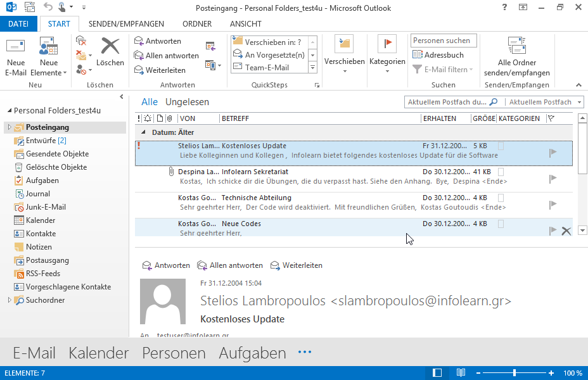Sort by attachment paperclip column
The height and width of the screenshot is (380, 588).
(170, 118)
